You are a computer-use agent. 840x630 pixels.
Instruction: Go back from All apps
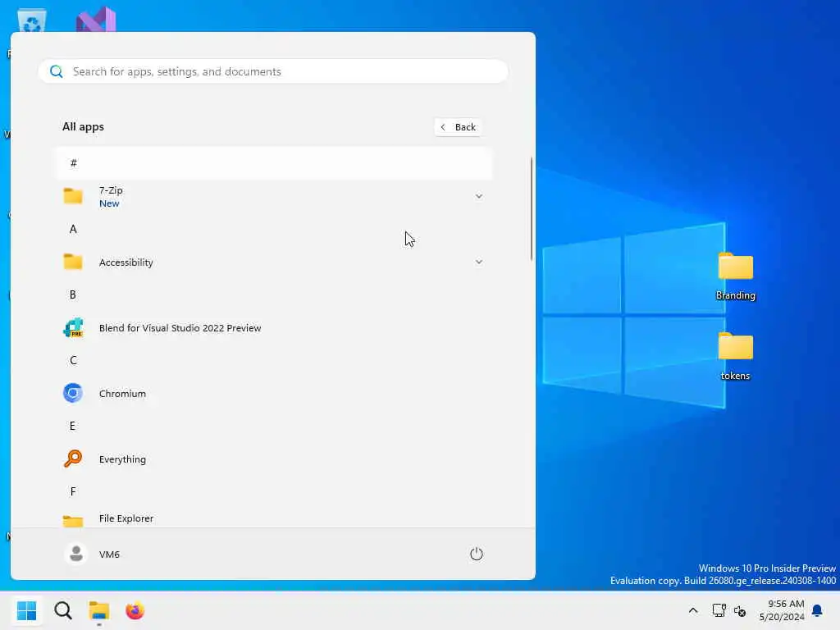[458, 127]
